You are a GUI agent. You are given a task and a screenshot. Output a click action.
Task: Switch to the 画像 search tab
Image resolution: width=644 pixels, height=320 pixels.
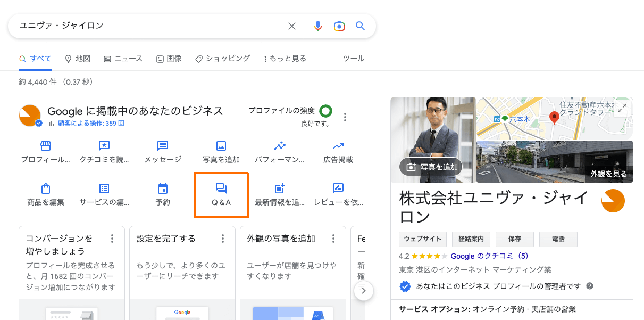point(169,59)
